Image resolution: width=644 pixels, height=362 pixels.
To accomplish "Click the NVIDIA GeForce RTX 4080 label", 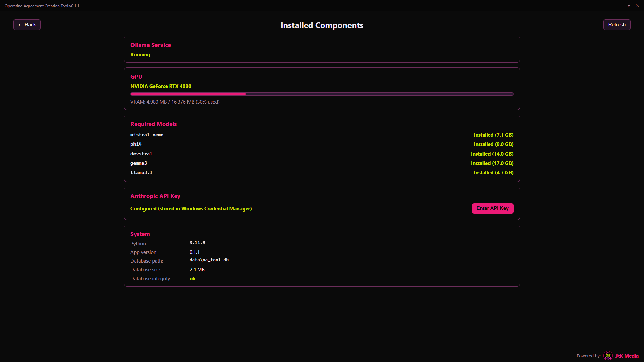I will pos(161,86).
